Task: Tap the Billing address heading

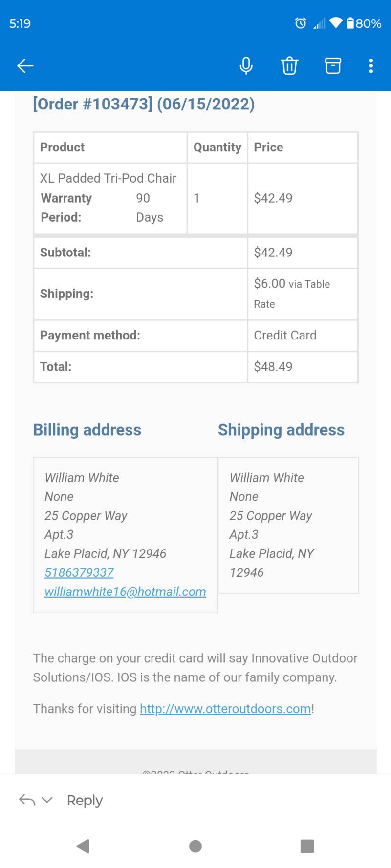Action: pyautogui.click(x=87, y=430)
